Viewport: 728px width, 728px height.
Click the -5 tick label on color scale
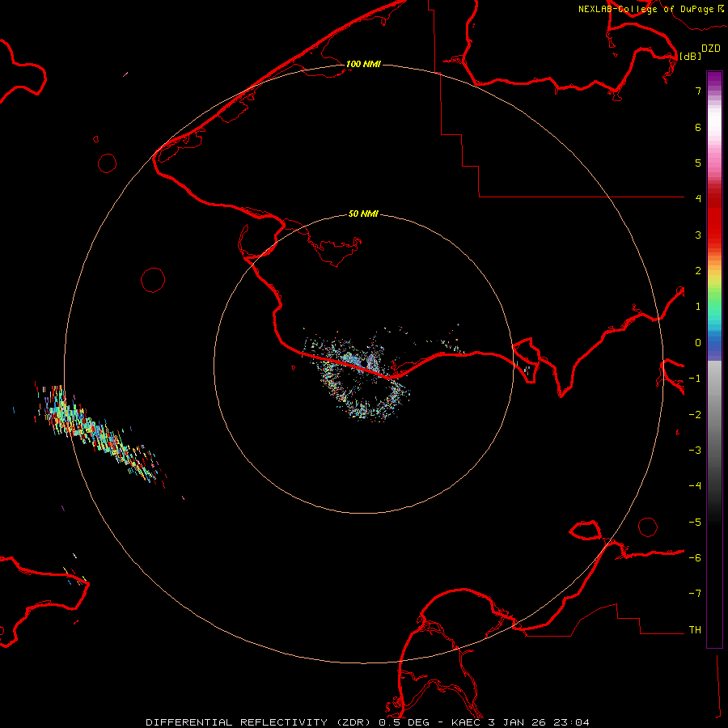point(695,523)
